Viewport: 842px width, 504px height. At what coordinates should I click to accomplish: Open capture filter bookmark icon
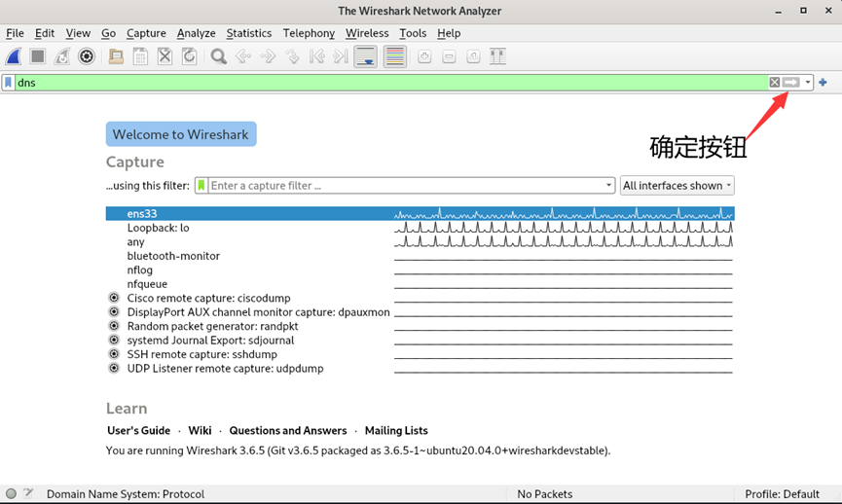201,186
